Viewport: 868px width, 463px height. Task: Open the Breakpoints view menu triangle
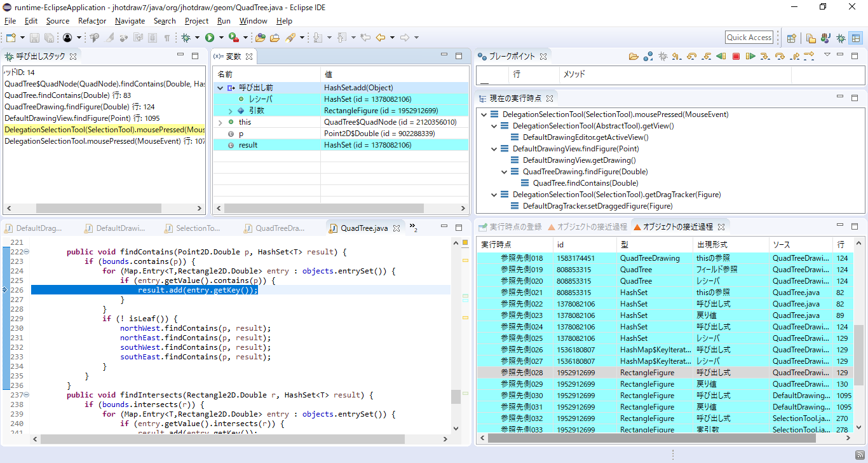point(827,55)
